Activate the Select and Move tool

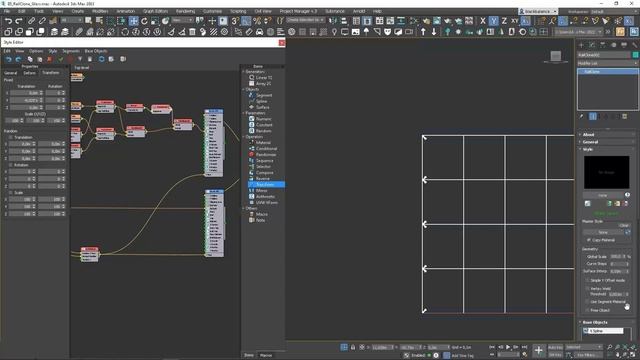133,20
